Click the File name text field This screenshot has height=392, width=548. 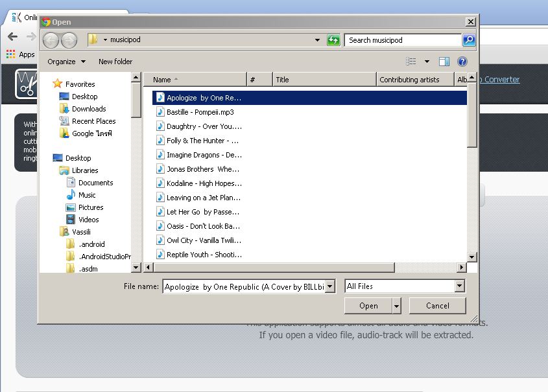pos(244,287)
